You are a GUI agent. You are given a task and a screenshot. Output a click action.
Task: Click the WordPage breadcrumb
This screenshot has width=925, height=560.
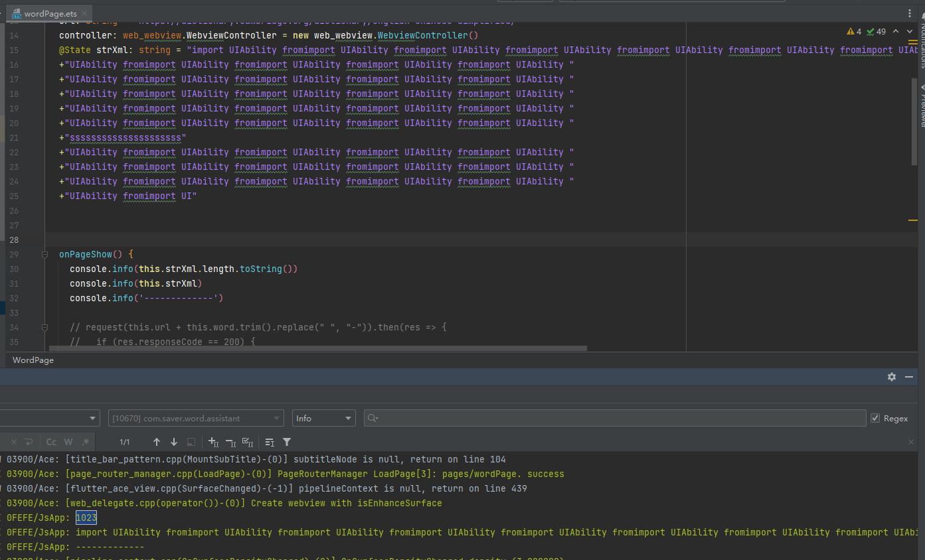coord(33,360)
